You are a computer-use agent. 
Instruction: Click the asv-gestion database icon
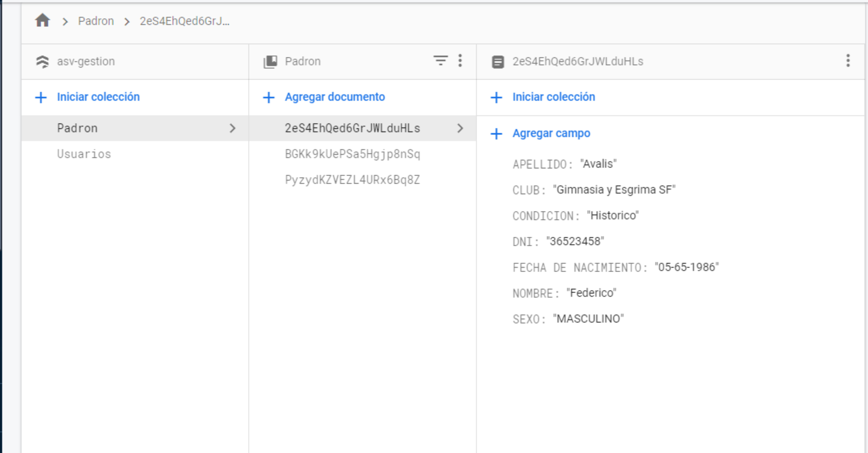click(42, 62)
